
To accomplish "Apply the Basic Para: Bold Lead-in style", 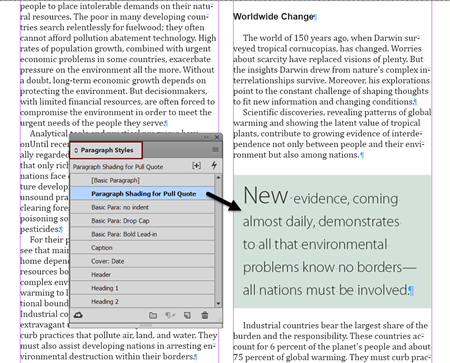I will (x=142, y=234).
